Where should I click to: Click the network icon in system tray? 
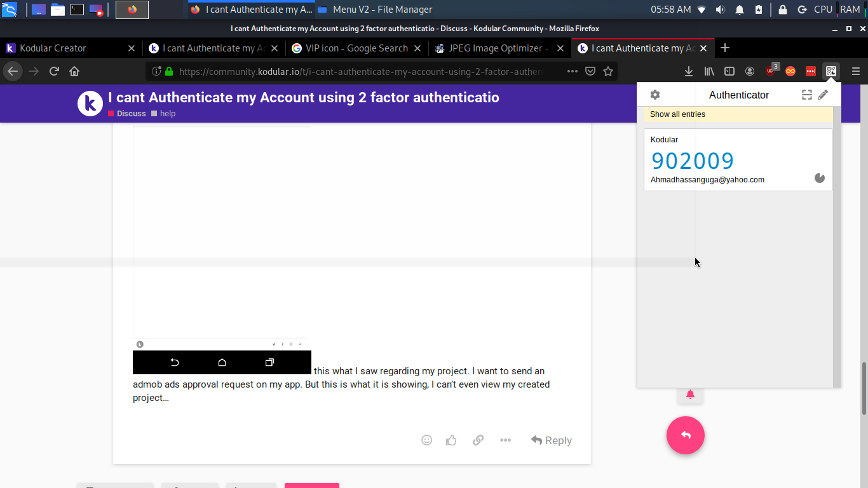702,10
